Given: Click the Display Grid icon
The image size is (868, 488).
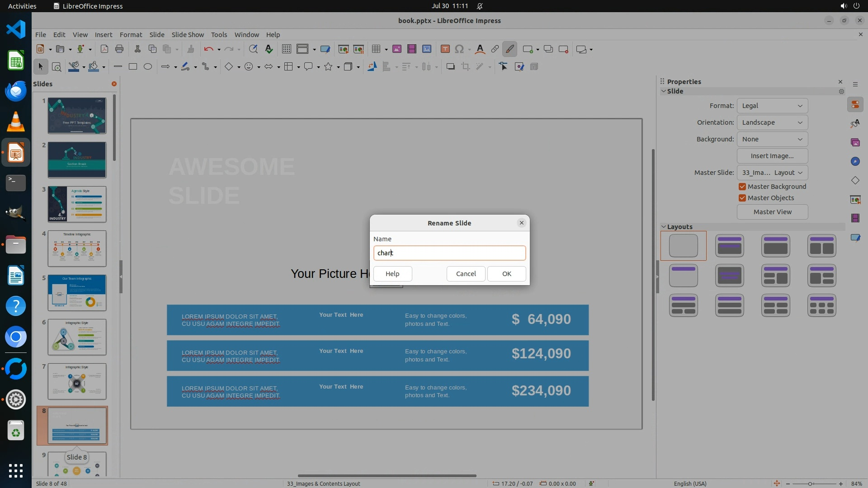Looking at the screenshot, I should tap(287, 49).
